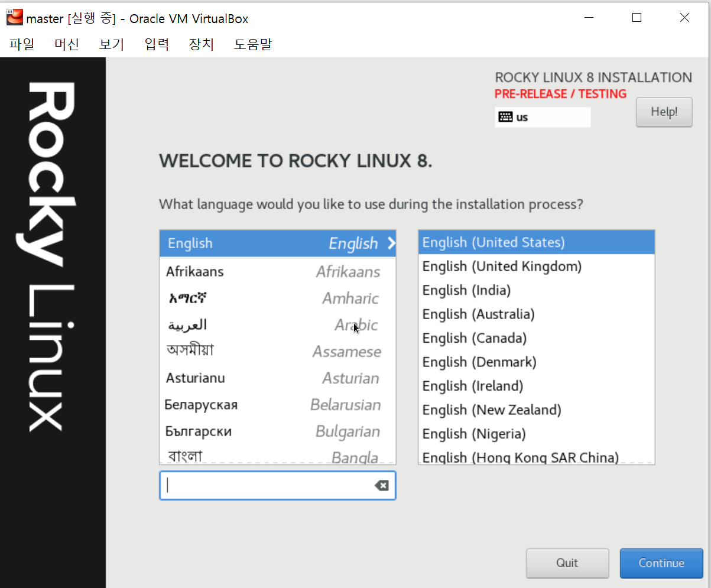Image resolution: width=711 pixels, height=588 pixels.
Task: Choose English (Nigeria) locale
Action: [537, 434]
